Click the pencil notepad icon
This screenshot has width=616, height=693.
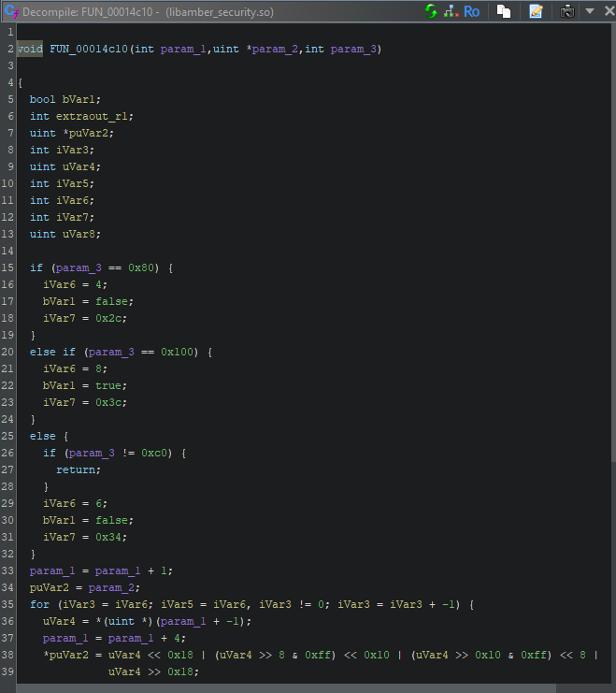coord(536,11)
